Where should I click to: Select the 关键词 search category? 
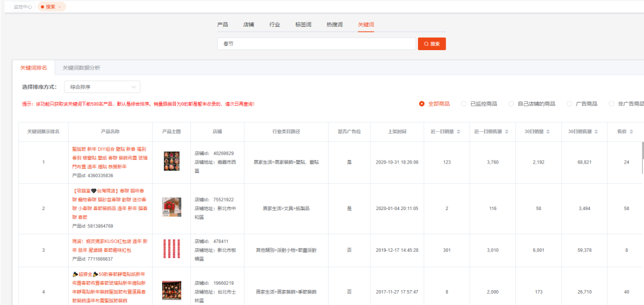click(x=366, y=24)
